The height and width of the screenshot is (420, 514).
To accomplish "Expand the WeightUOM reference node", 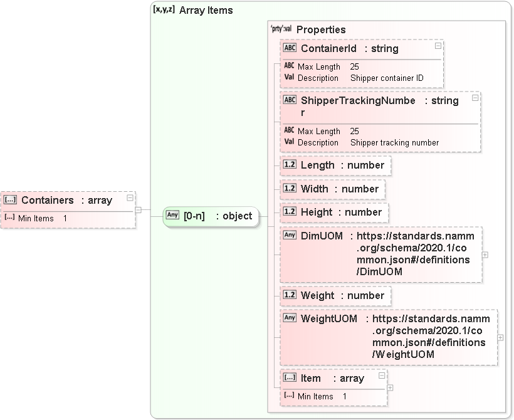I will coord(500,337).
